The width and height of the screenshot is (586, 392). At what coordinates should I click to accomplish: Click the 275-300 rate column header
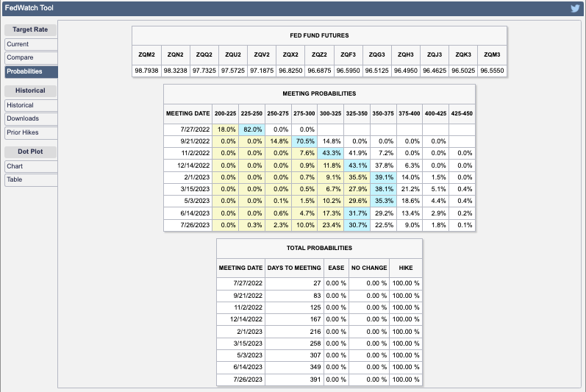pos(304,113)
